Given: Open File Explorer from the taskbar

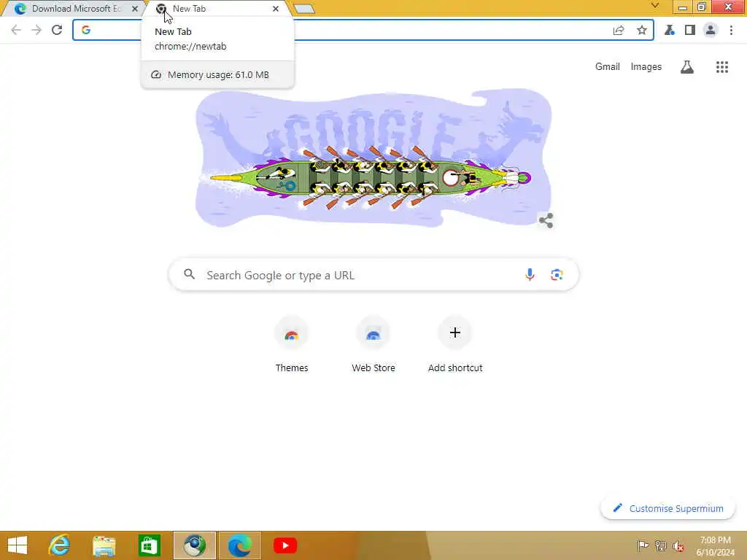Looking at the screenshot, I should [x=104, y=545].
